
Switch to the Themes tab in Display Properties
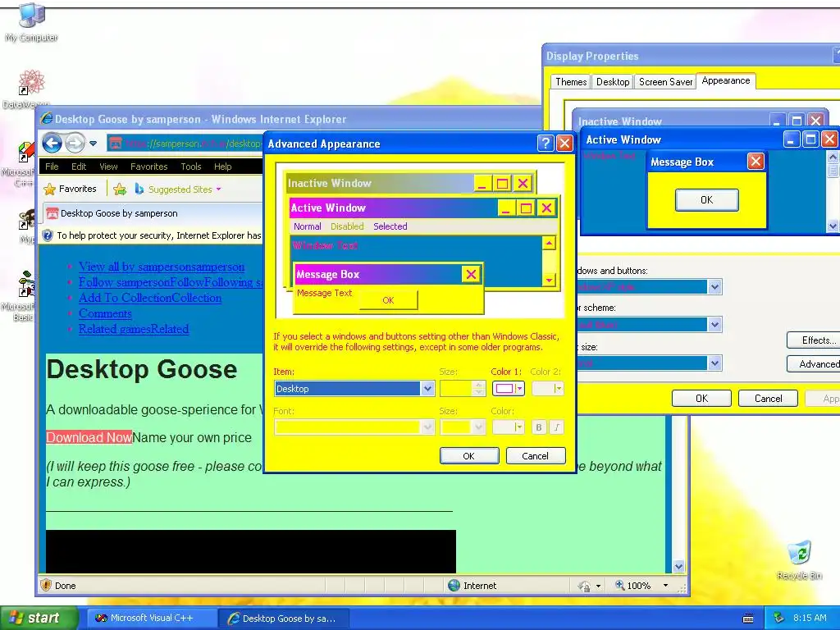click(x=571, y=82)
